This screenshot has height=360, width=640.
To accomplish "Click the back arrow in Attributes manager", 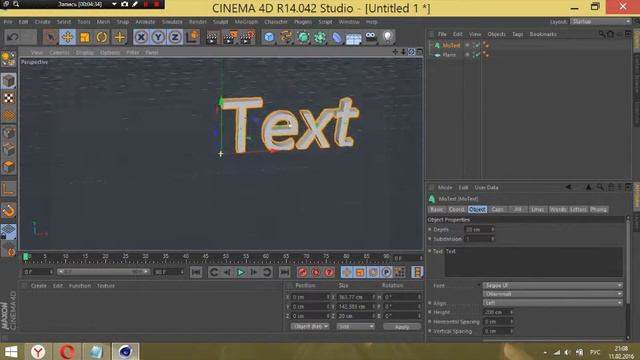I will (569, 187).
